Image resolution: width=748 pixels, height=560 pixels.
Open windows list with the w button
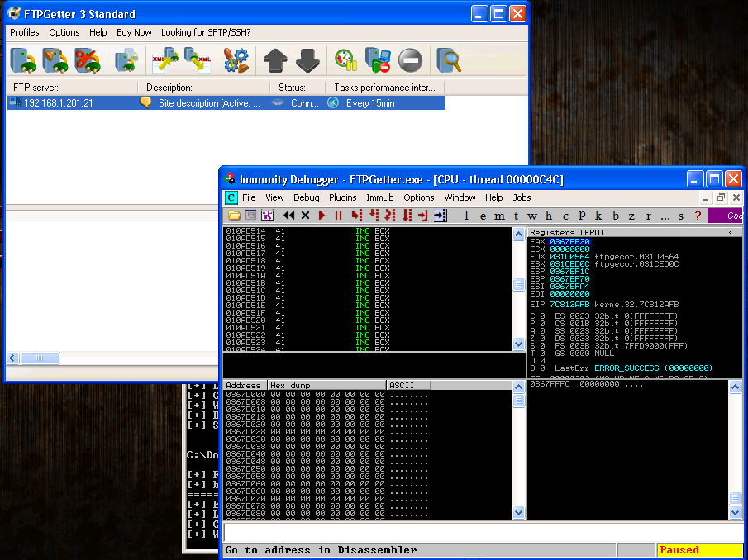coord(532,216)
